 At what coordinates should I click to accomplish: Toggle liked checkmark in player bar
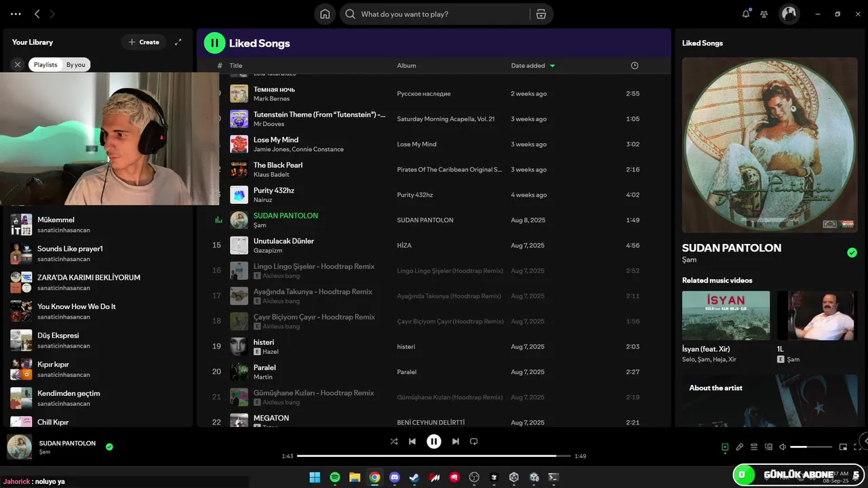109,447
